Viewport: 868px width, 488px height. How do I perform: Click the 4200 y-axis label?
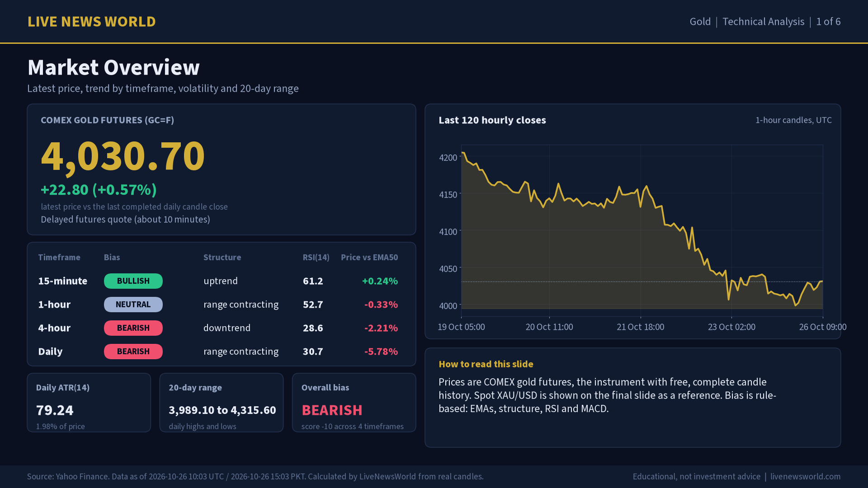click(448, 158)
